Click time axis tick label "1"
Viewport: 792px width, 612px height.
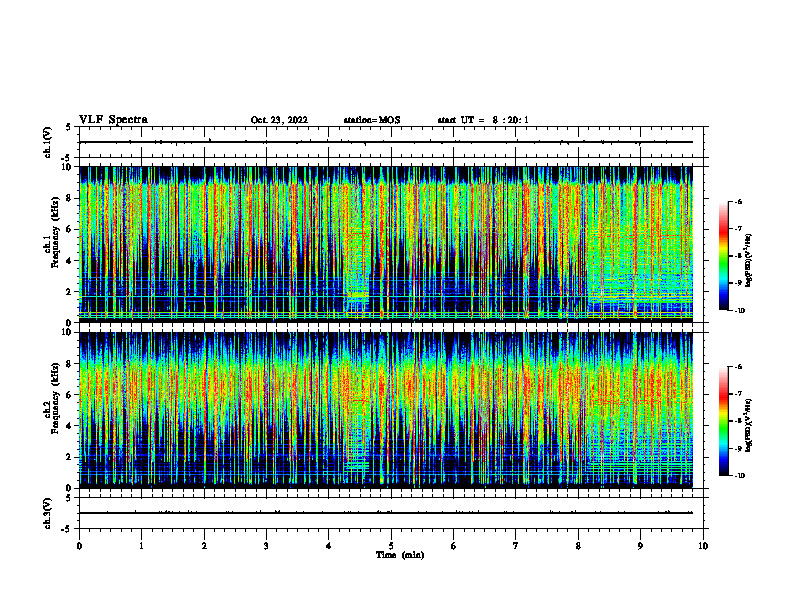tap(141, 546)
